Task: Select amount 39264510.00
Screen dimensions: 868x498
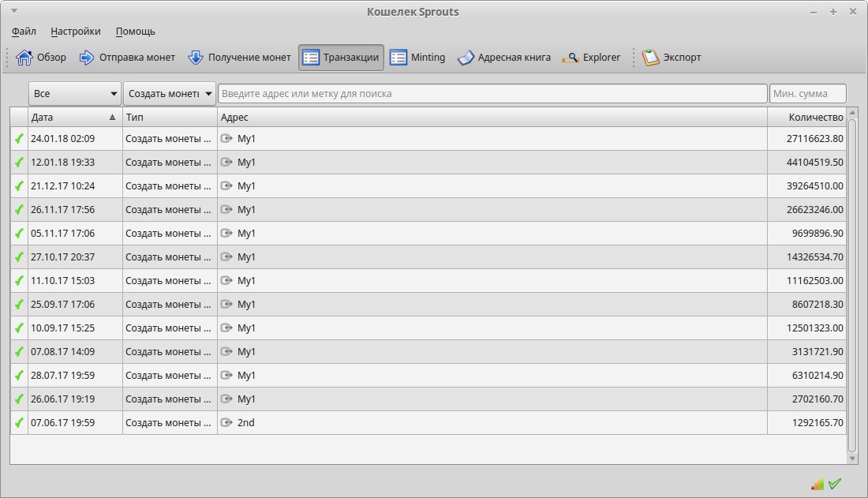Action: pos(815,186)
